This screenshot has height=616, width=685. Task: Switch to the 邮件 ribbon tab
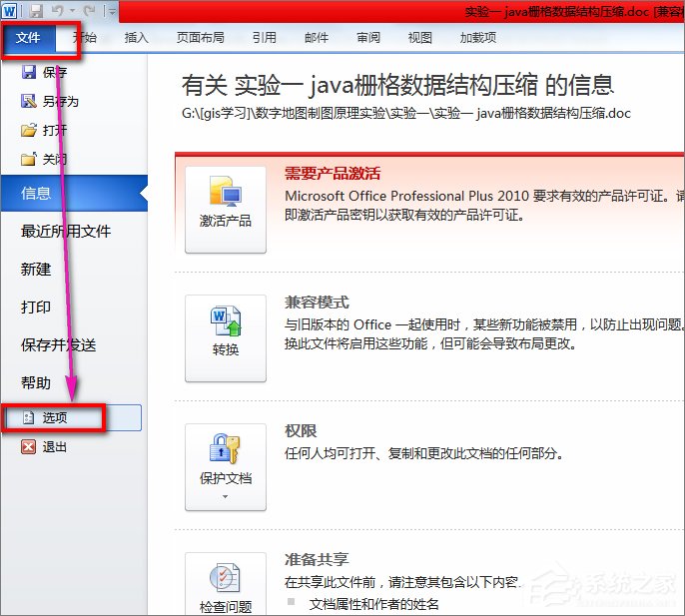point(317,38)
